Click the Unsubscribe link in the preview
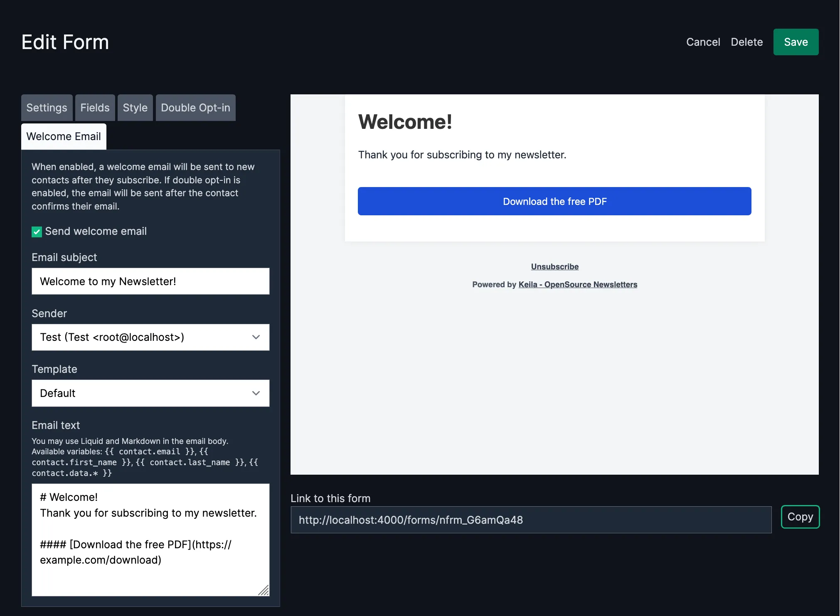 coord(554,266)
